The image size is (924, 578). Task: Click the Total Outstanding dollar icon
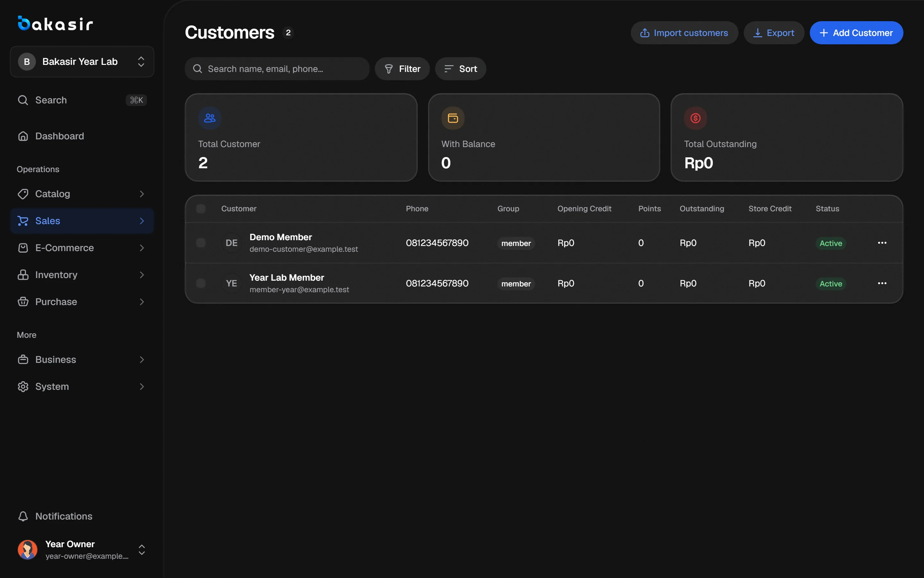pos(695,118)
